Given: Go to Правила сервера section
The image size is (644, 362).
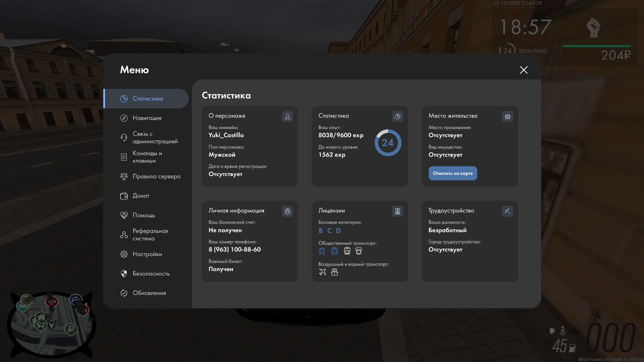Looking at the screenshot, I should coord(156,176).
